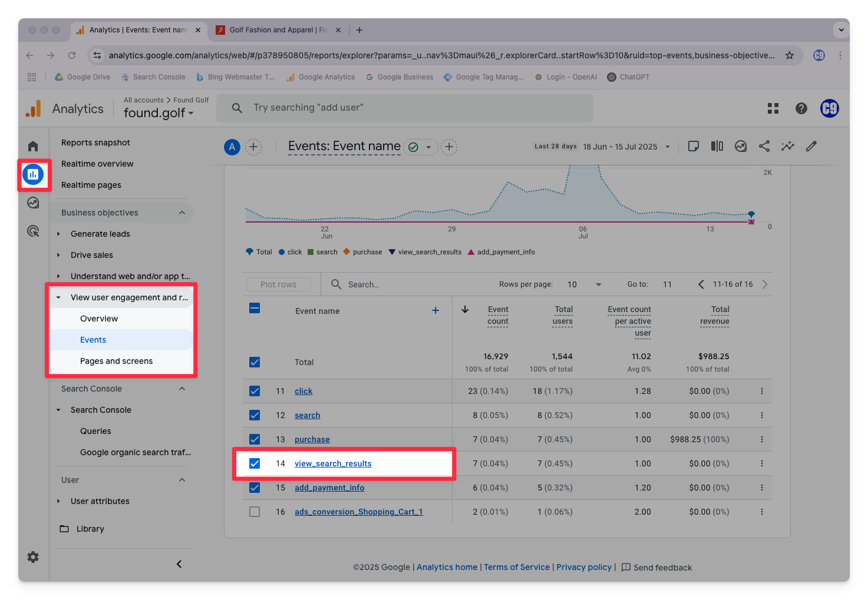868x600 pixels.
Task: Click the Customize report pencil icon
Action: pos(811,147)
